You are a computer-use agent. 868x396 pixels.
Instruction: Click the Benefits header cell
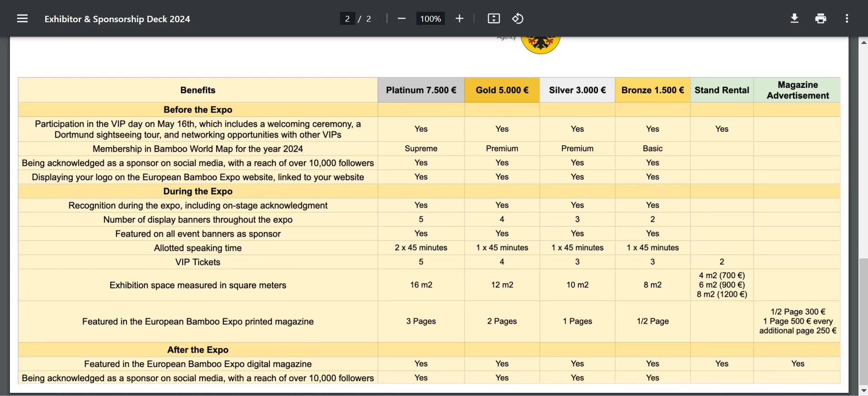(198, 90)
